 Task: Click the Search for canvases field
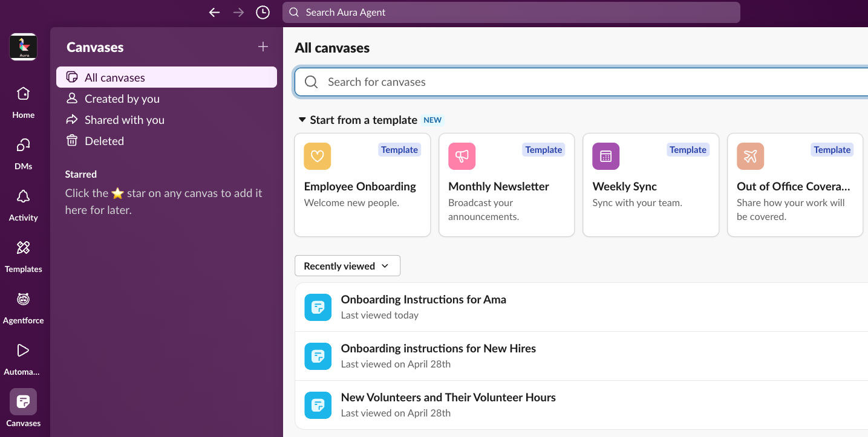[x=581, y=82]
